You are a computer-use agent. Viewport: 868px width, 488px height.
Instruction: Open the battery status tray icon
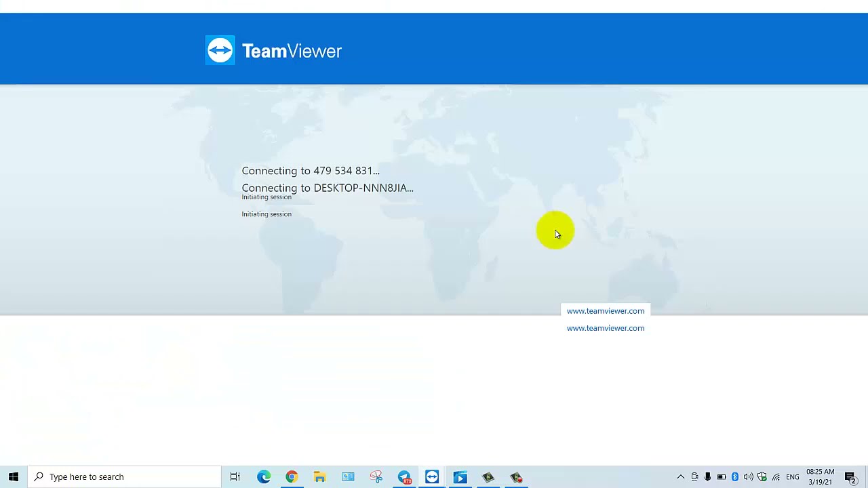coord(722,477)
